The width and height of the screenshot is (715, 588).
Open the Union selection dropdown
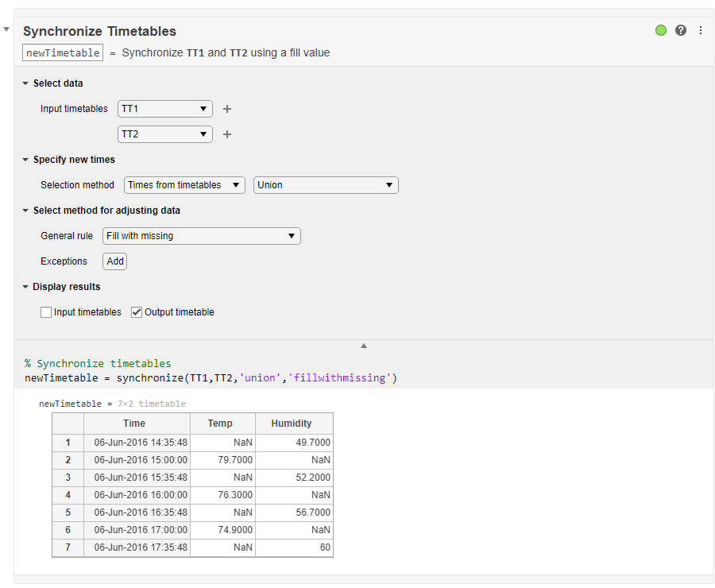click(x=326, y=185)
